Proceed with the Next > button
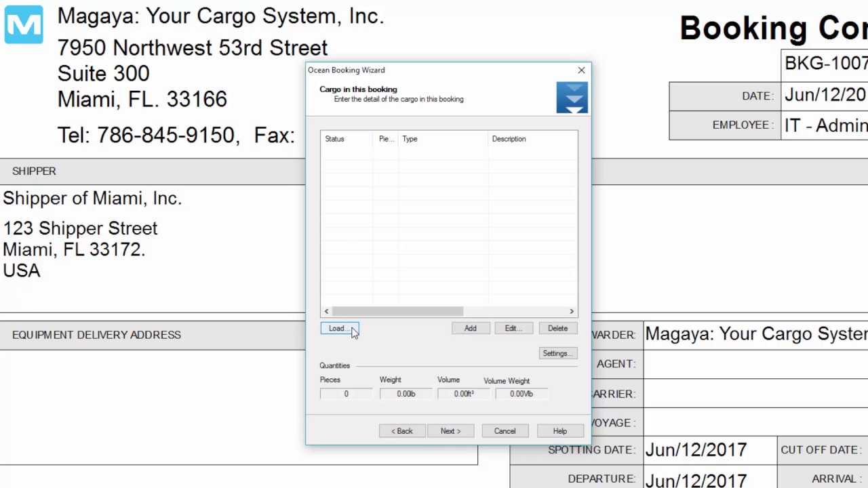This screenshot has height=488, width=868. 450,431
